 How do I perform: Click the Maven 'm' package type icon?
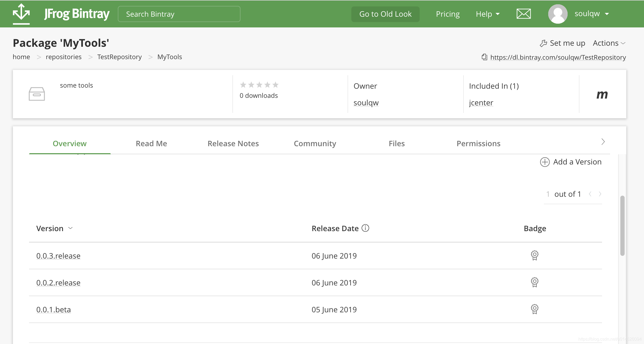pos(602,94)
